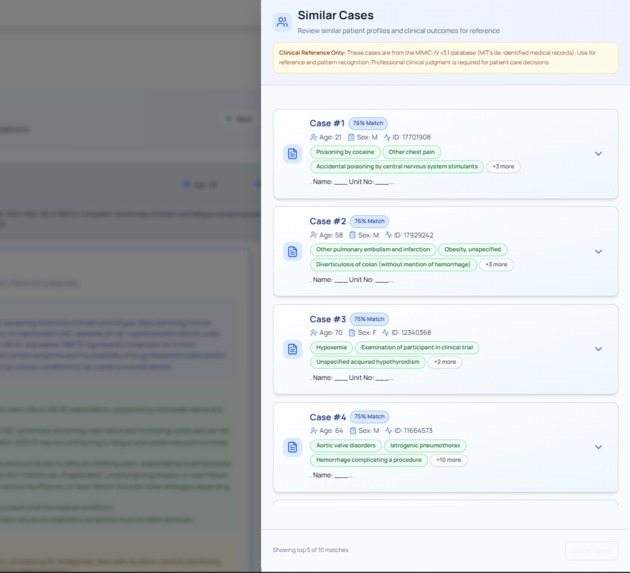Click the age icon next to Age: 58

coord(313,235)
